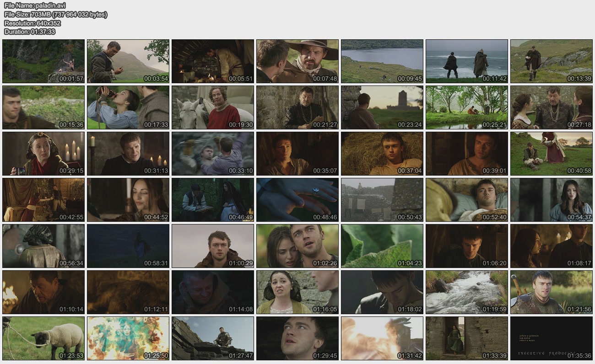This screenshot has width=595, height=364.
Task: Click the two figures by the sea at 00:11:42
Action: tap(467, 61)
